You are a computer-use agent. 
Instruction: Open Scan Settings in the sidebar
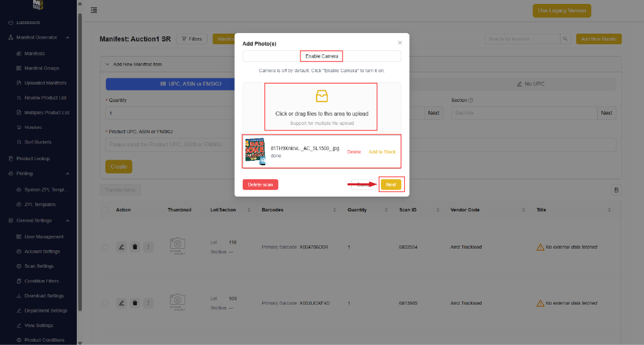point(39,267)
